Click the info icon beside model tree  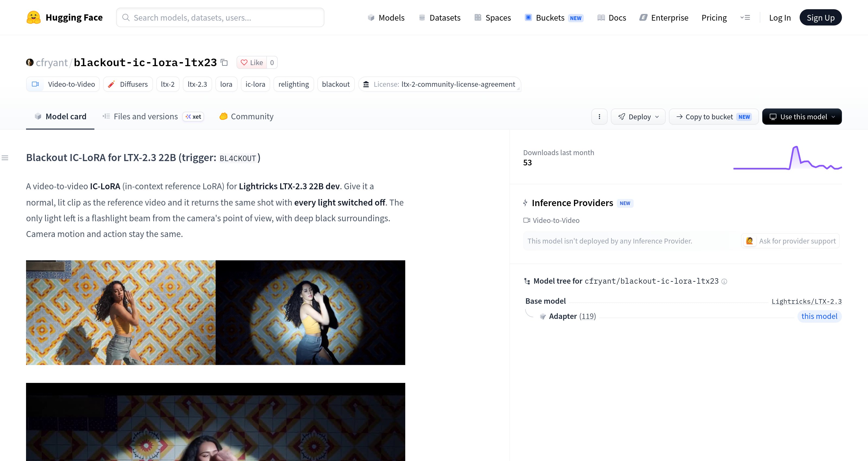pos(724,281)
